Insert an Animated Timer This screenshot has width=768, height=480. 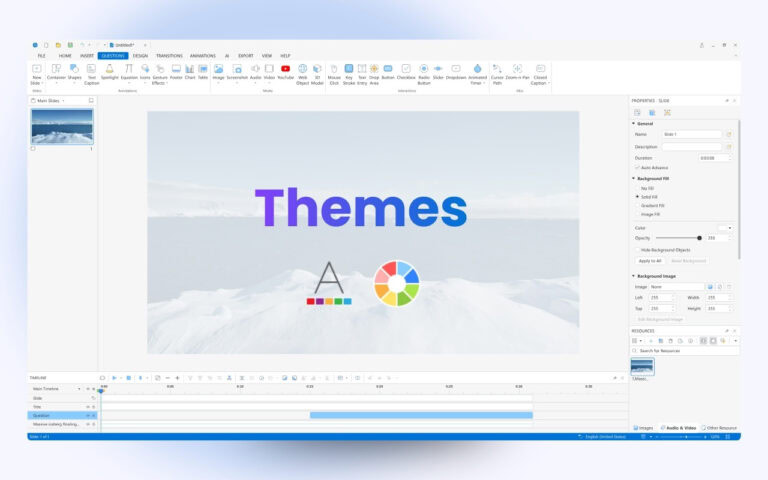[x=478, y=74]
